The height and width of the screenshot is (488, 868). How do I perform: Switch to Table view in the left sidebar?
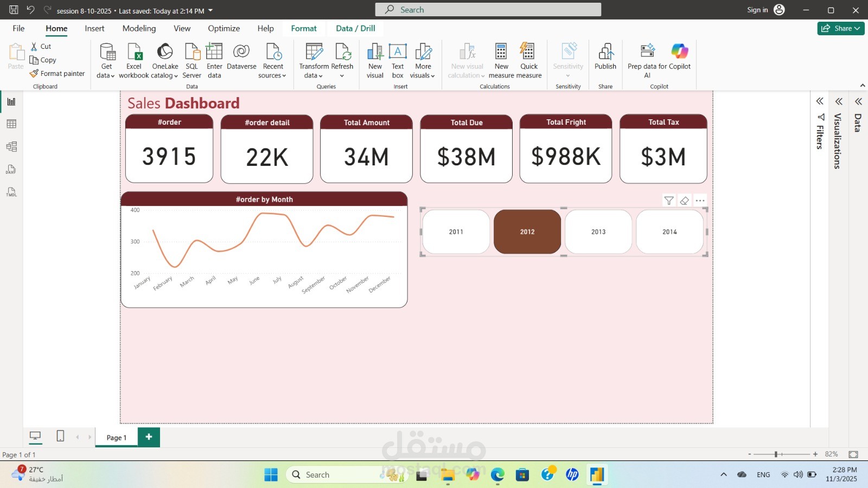[x=11, y=124]
